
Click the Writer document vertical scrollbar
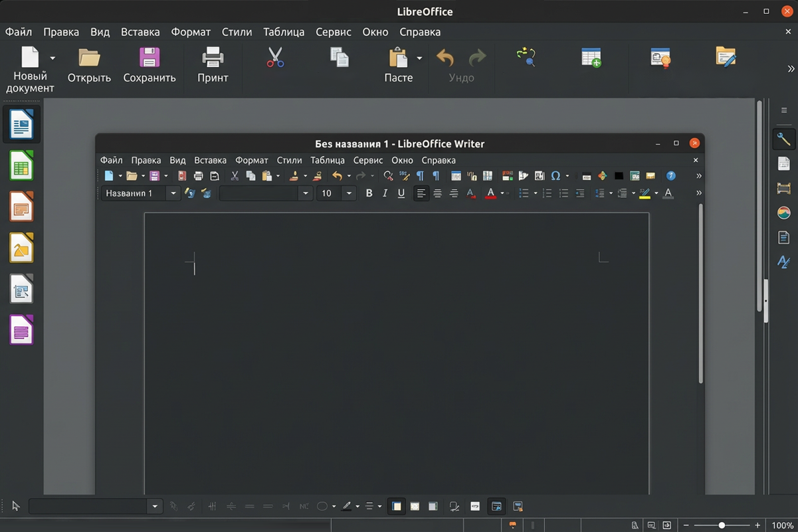700,294
